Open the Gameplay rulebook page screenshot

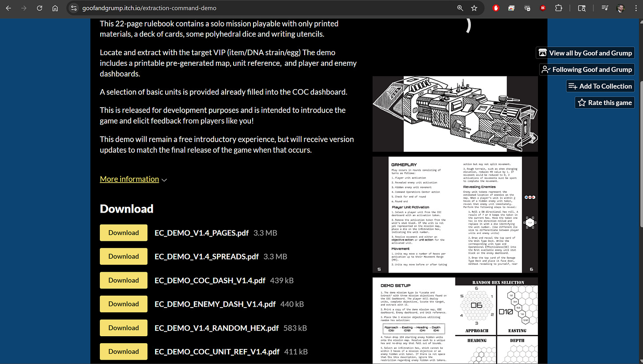point(455,215)
